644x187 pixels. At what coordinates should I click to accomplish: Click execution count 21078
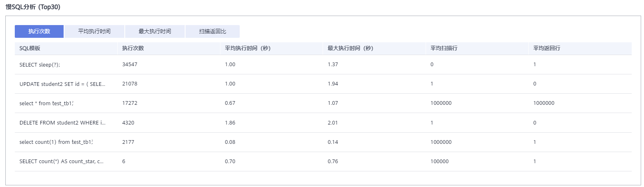(130, 84)
